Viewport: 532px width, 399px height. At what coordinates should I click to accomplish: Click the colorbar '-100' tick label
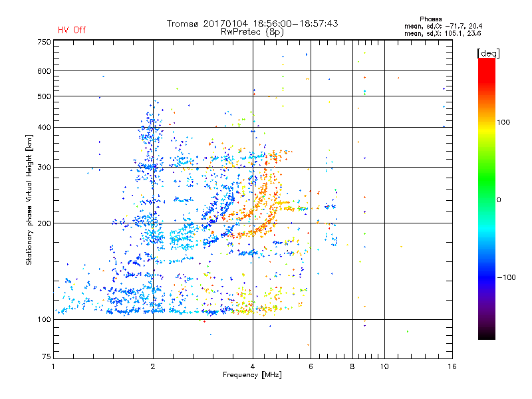tap(506, 277)
